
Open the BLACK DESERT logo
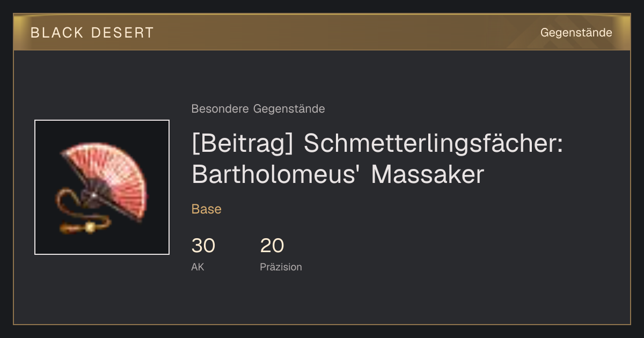click(92, 33)
